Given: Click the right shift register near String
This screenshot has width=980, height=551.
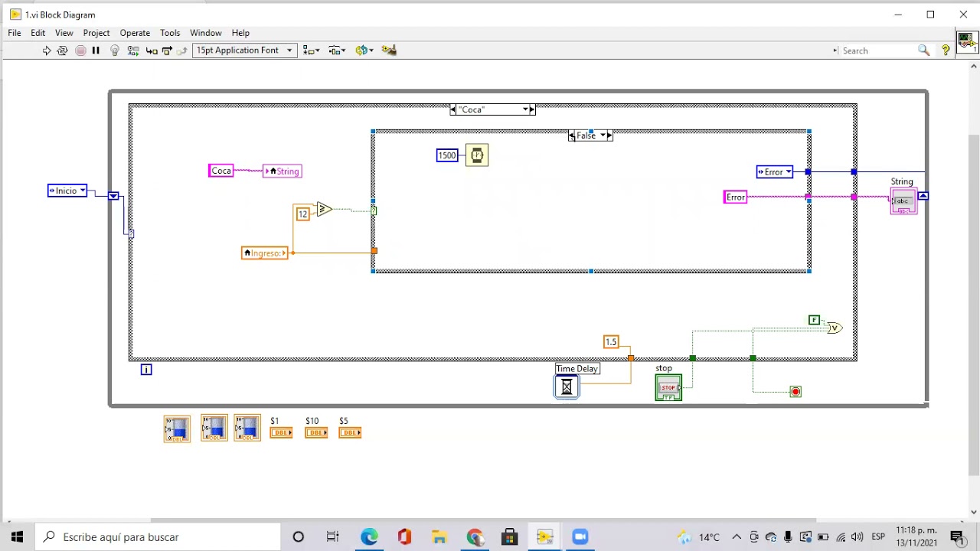Looking at the screenshot, I should (923, 197).
